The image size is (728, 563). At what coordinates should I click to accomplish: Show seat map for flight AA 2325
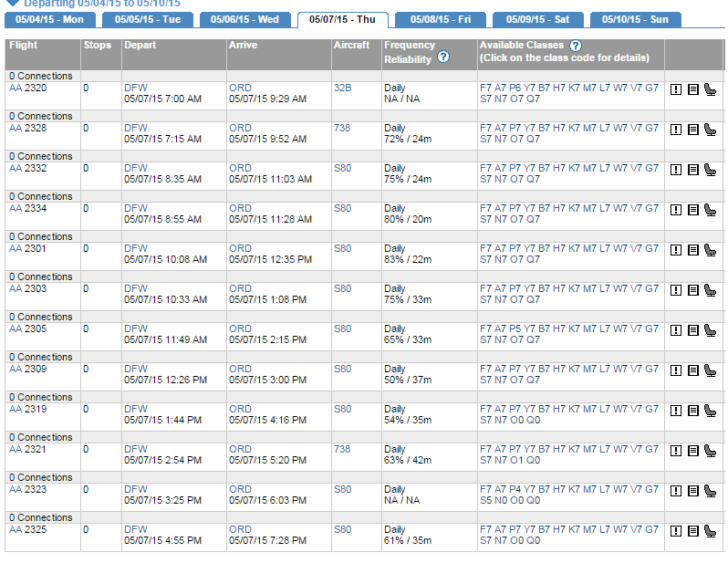click(710, 531)
